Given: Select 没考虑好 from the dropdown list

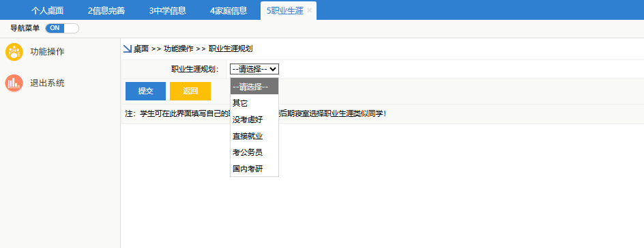Looking at the screenshot, I should coord(254,120).
